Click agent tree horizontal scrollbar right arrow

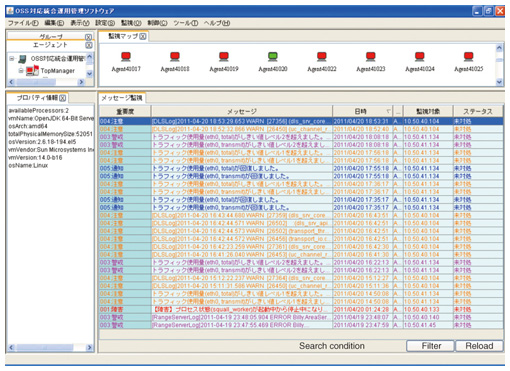[81, 82]
